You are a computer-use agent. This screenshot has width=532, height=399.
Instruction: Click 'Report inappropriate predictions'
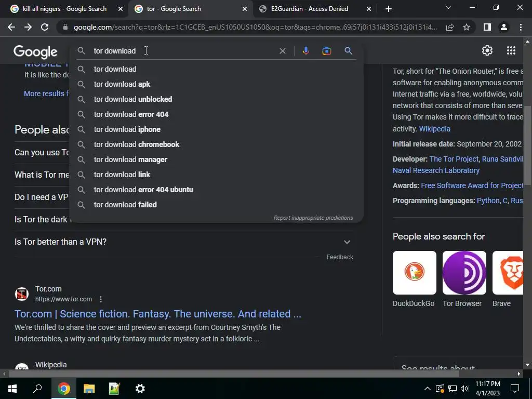[313, 218]
